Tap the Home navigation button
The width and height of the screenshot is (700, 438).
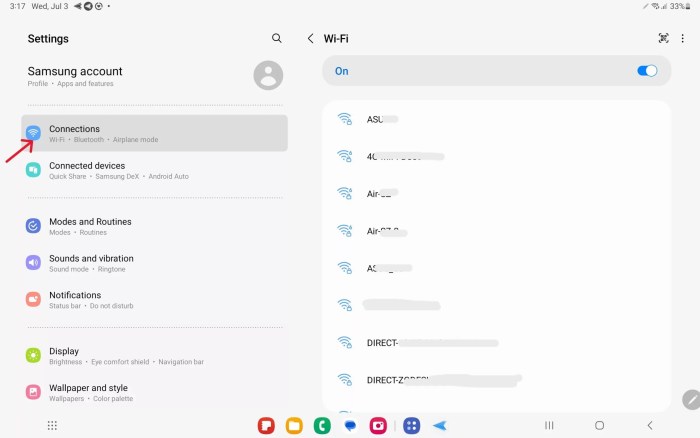tap(600, 425)
